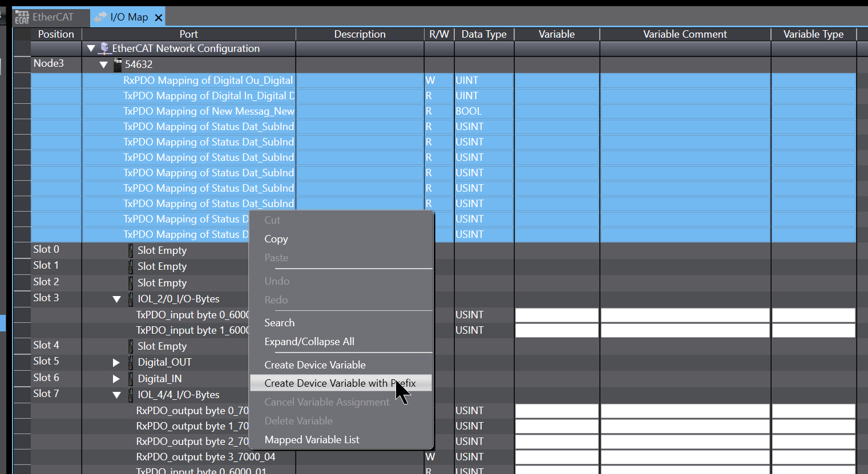
Task: Click the EtherCAT Network Configuration network icon
Action: point(104,48)
